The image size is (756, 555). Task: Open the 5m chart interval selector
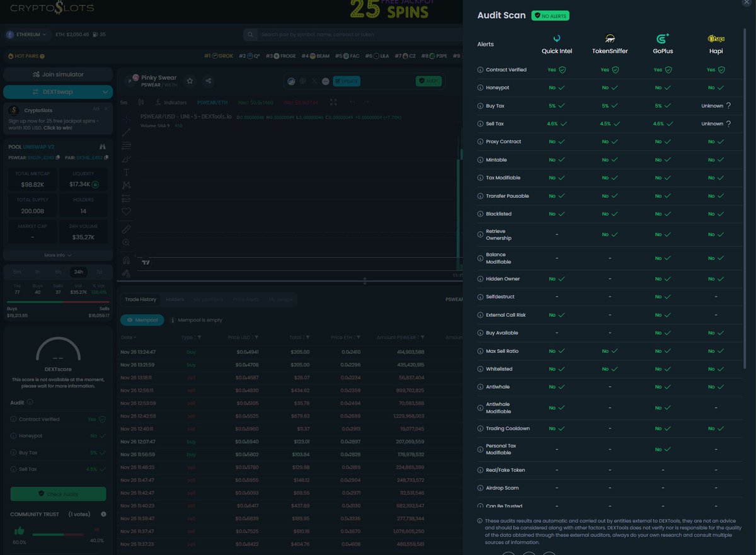click(x=123, y=102)
